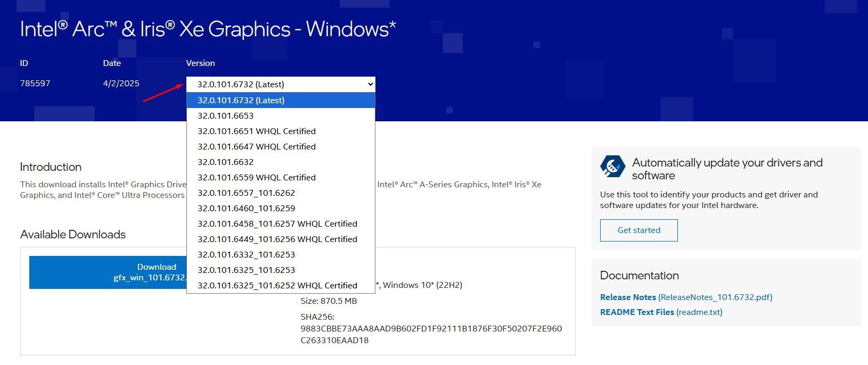The height and width of the screenshot is (365, 868).
Task: Click the Size: 870.5 MB text
Action: tap(329, 301)
